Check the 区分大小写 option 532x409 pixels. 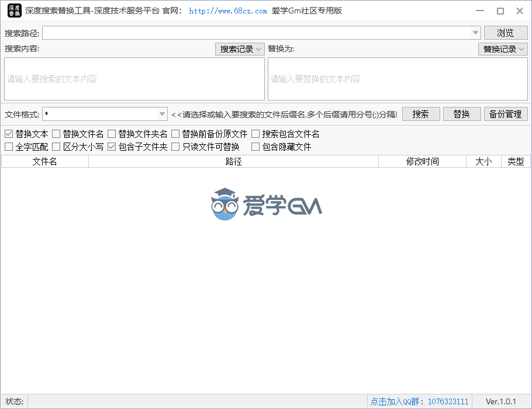click(56, 147)
